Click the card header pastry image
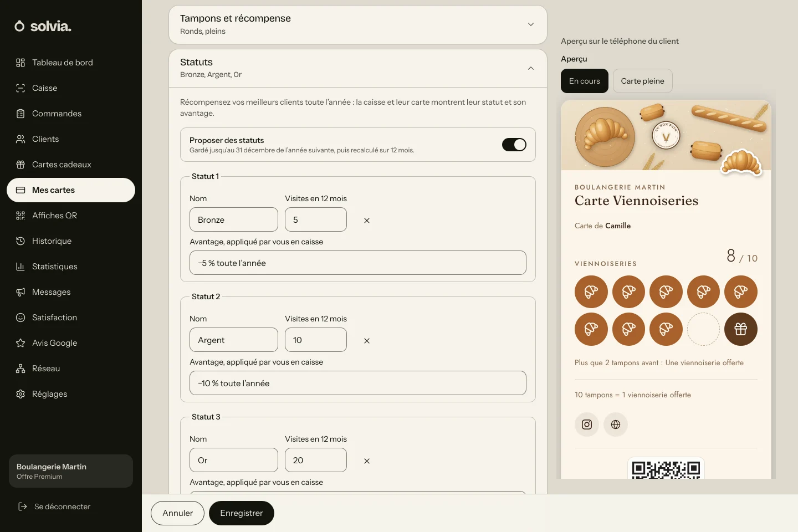The image size is (798, 532). 666,135
